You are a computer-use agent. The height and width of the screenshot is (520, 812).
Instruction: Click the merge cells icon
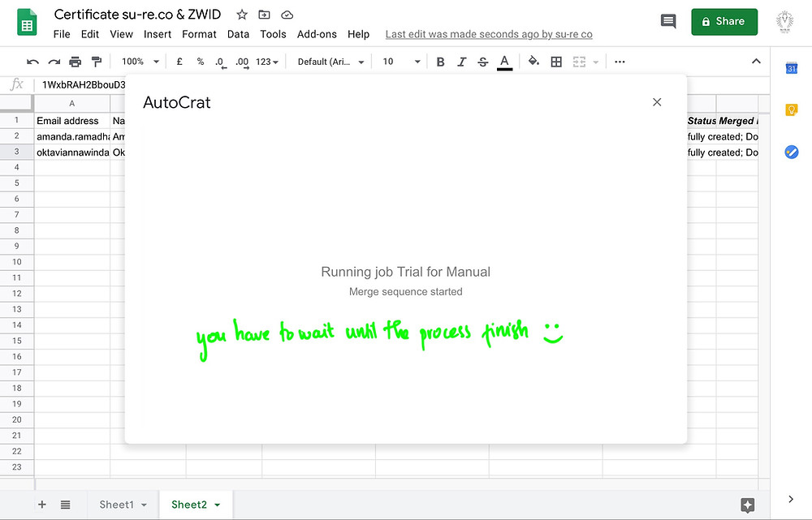(x=579, y=62)
